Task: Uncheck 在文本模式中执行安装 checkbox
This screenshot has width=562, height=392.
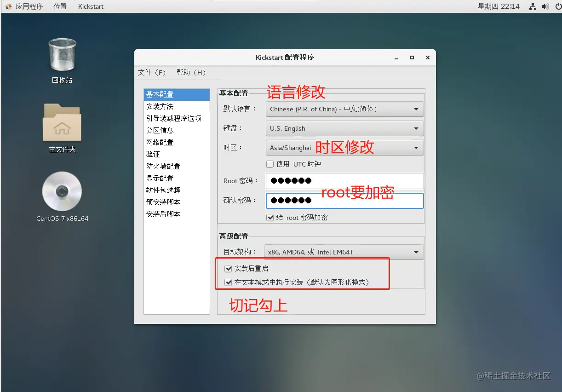Action: pyautogui.click(x=228, y=282)
